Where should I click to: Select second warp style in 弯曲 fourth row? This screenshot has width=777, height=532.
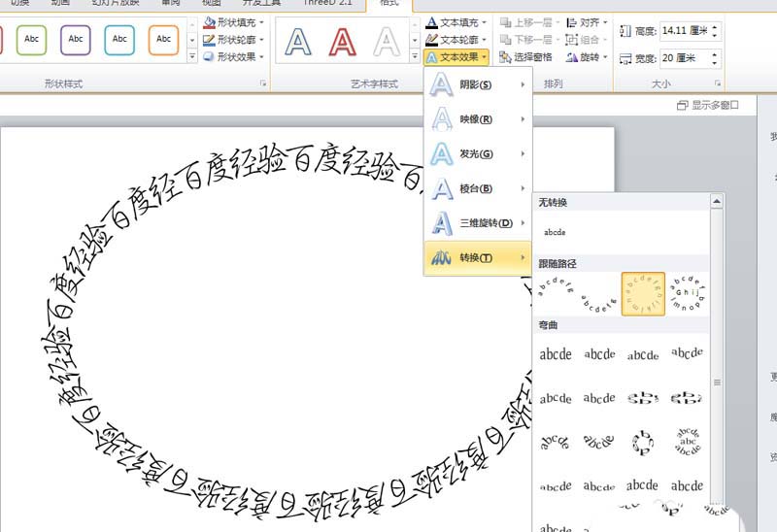[599, 486]
